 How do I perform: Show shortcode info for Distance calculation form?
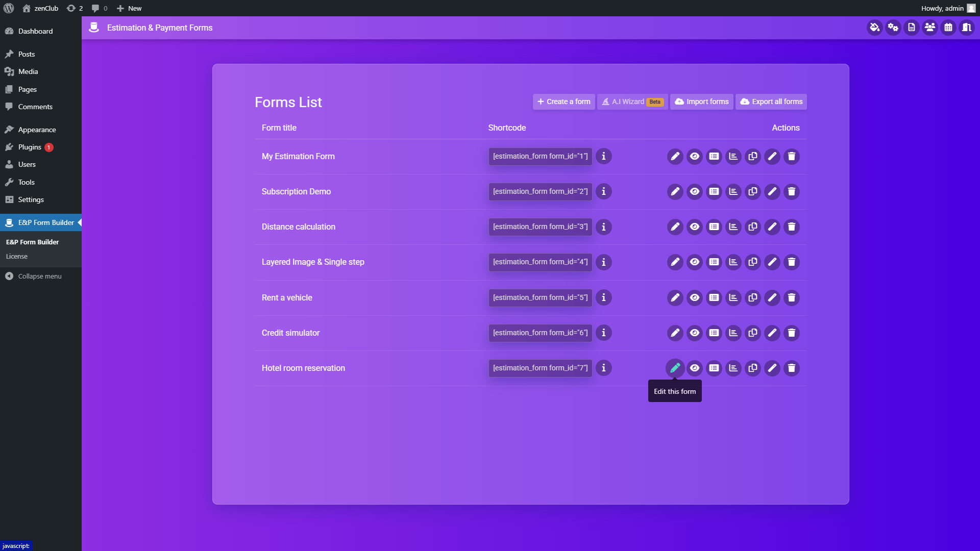pyautogui.click(x=604, y=227)
